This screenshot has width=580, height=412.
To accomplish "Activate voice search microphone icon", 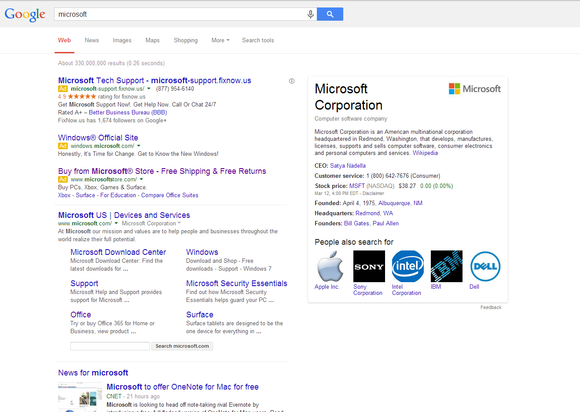I will click(310, 14).
